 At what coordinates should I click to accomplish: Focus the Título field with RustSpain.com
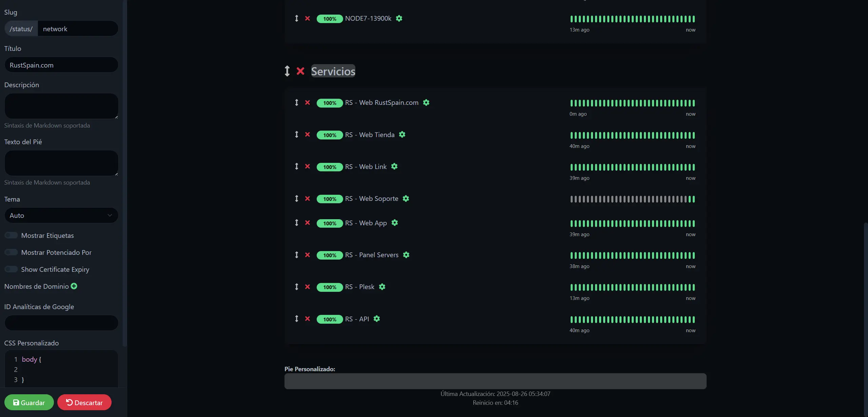click(61, 65)
